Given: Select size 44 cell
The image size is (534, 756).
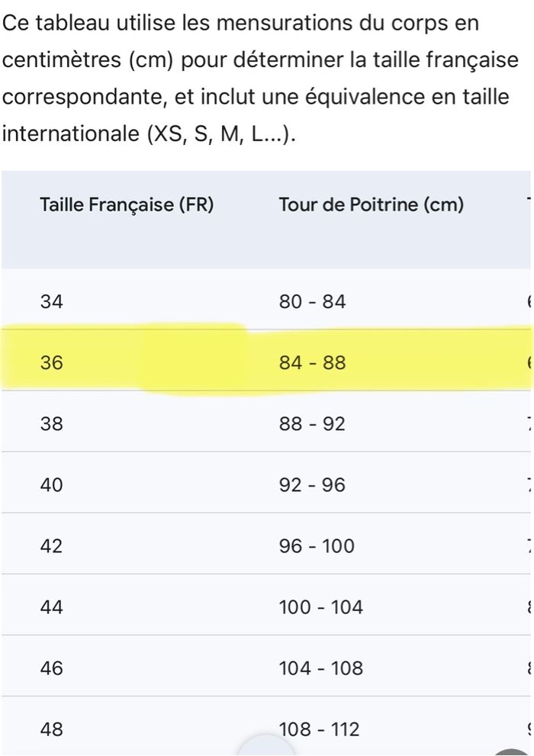Looking at the screenshot, I should point(51,607).
